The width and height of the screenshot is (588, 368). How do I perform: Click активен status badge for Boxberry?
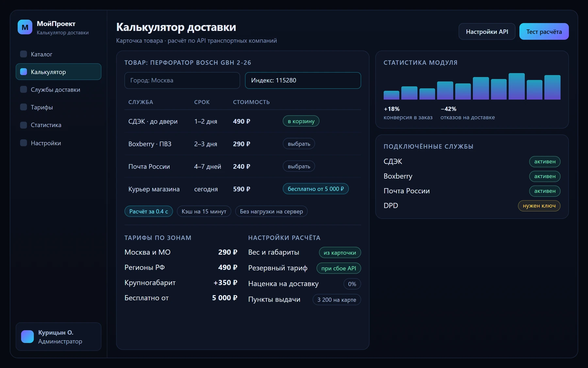(x=545, y=176)
